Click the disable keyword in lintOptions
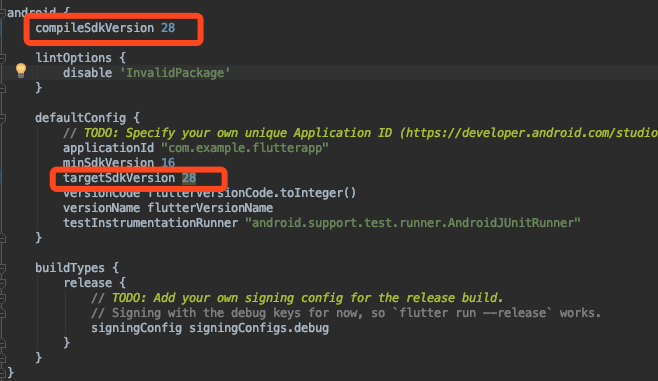Image resolution: width=658 pixels, height=381 pixels. (87, 73)
